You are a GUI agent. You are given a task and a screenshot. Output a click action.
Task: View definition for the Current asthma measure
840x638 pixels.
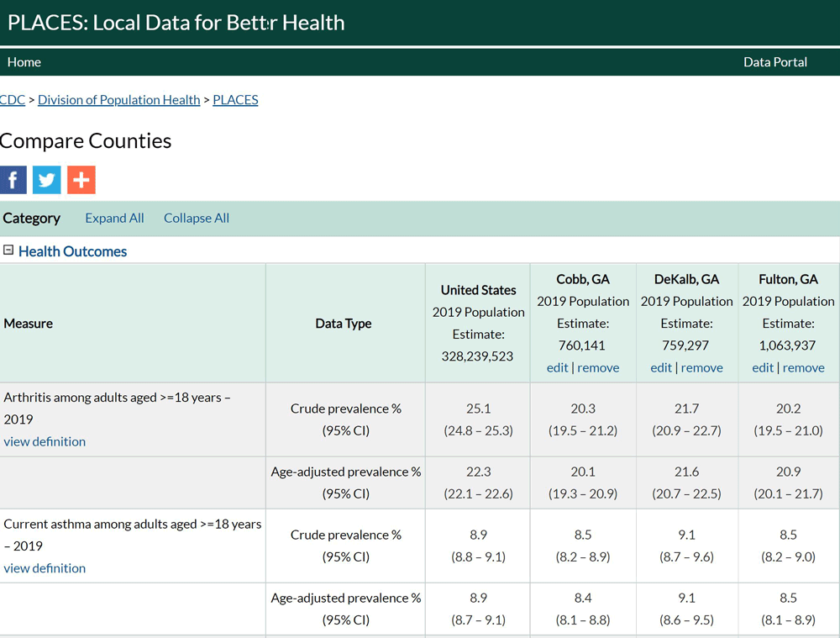coord(45,568)
